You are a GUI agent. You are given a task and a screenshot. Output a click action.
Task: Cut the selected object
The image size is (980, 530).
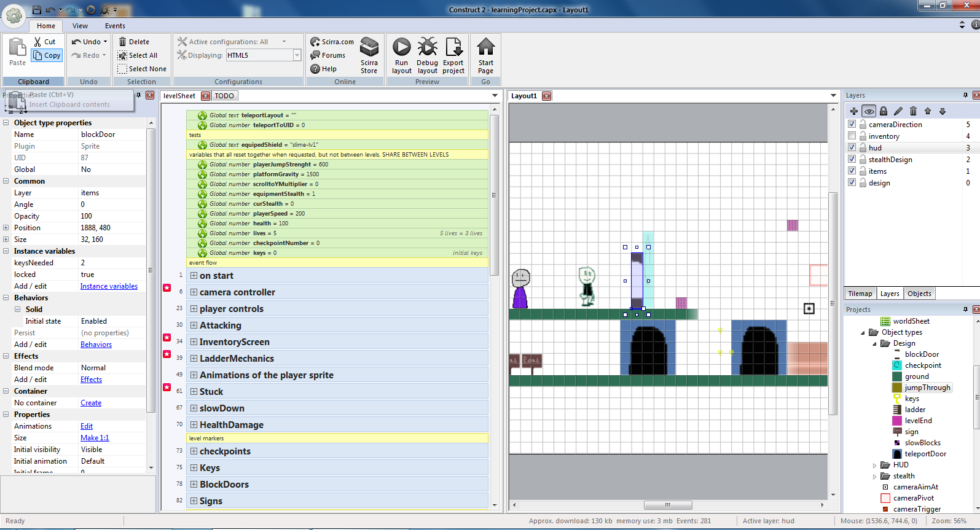[45, 42]
